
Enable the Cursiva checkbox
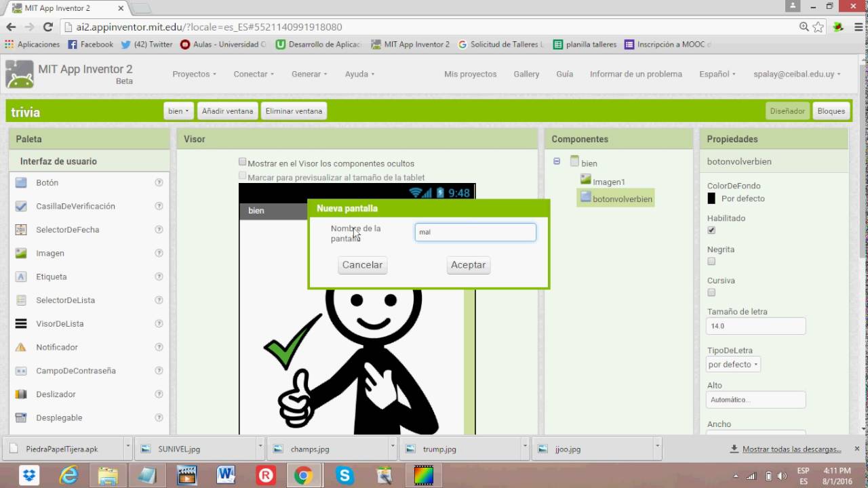(x=711, y=293)
